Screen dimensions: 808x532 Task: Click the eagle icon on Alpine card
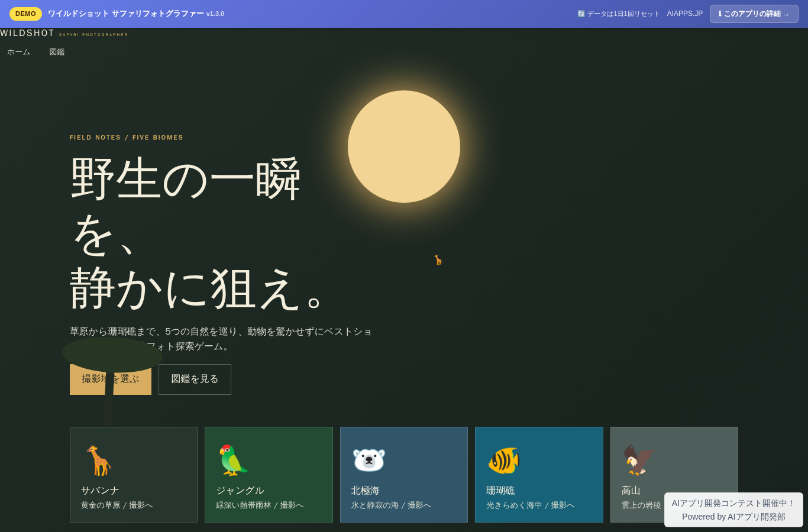pyautogui.click(x=638, y=460)
